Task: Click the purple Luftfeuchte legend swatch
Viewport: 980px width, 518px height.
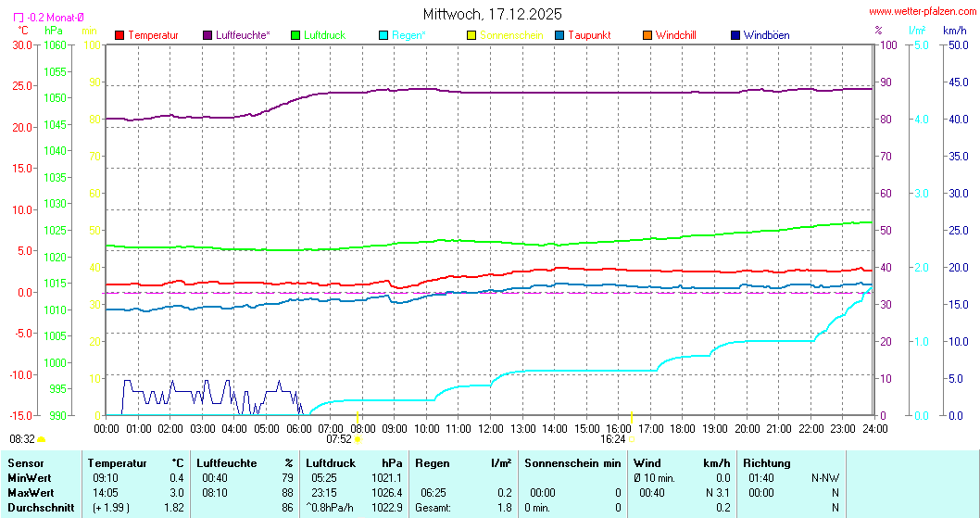Action: (207, 35)
